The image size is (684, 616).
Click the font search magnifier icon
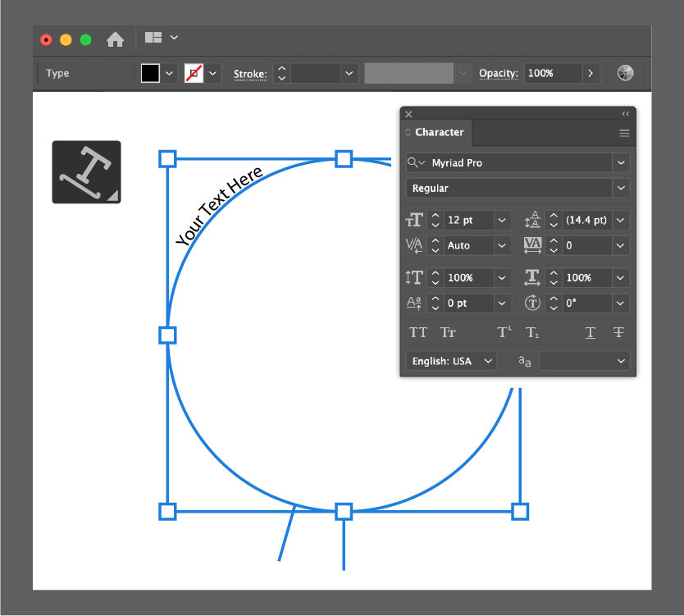coord(416,162)
